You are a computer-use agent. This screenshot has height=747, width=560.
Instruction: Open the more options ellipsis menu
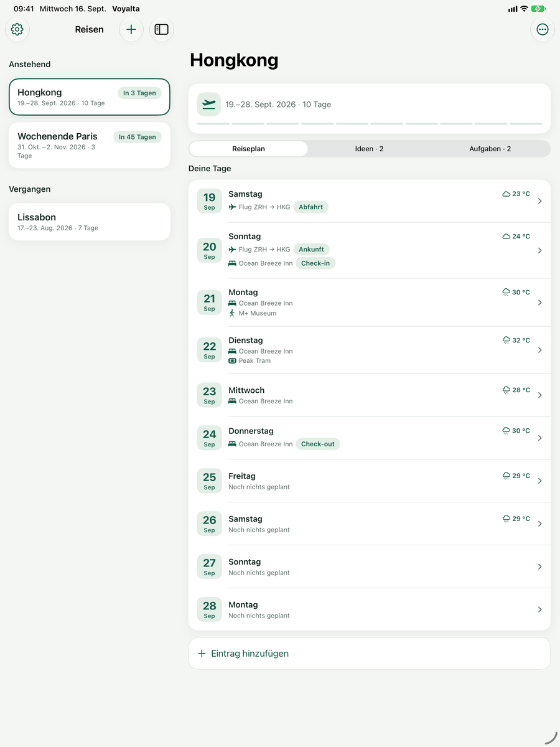coord(543,29)
